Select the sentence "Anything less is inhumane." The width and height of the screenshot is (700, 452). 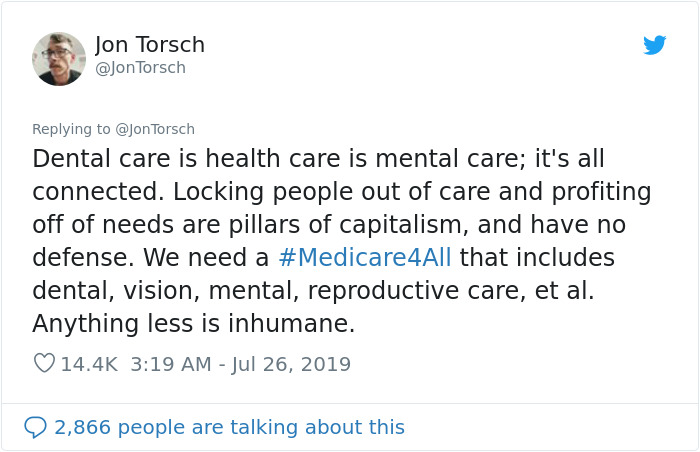[x=193, y=324]
